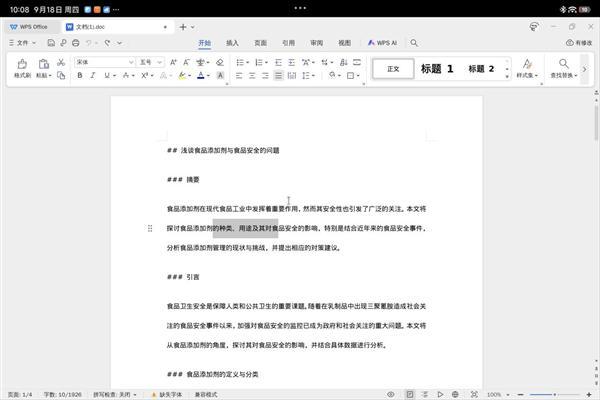
Task: Toggle italic formatting with the I button
Action: [x=95, y=76]
